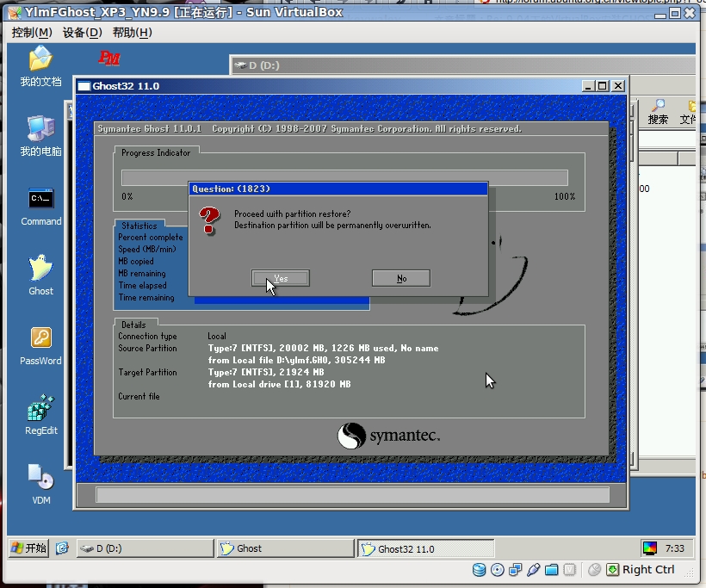Image resolution: width=706 pixels, height=588 pixels.
Task: Click the Statistics group label
Action: point(139,226)
